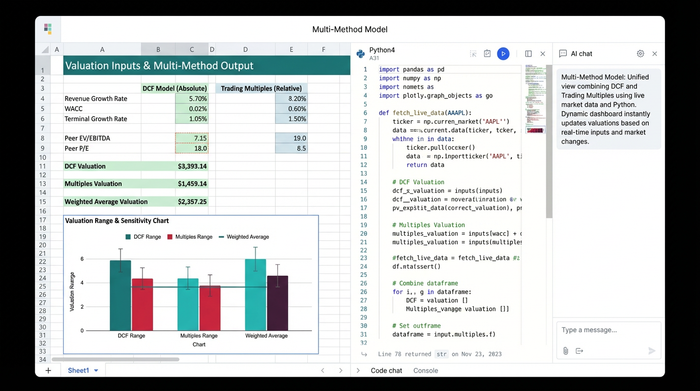Viewport: 700px width, 391px height.
Task: Open the Sheet1 dropdown arrow
Action: (96, 370)
